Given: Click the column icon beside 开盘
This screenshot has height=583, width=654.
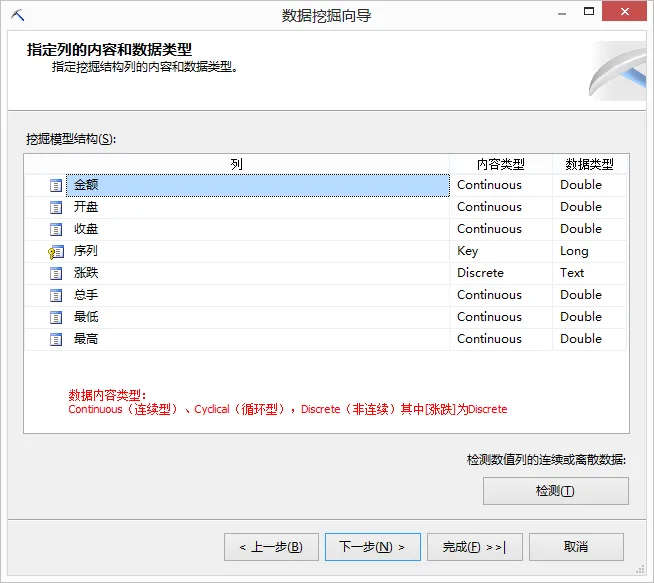Looking at the screenshot, I should [x=55, y=207].
